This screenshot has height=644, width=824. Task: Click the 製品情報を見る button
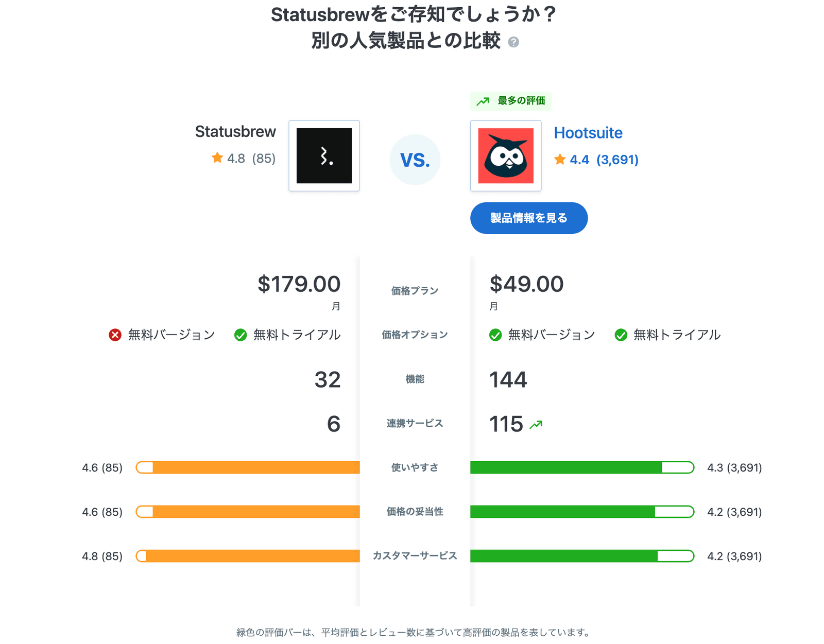(x=528, y=218)
